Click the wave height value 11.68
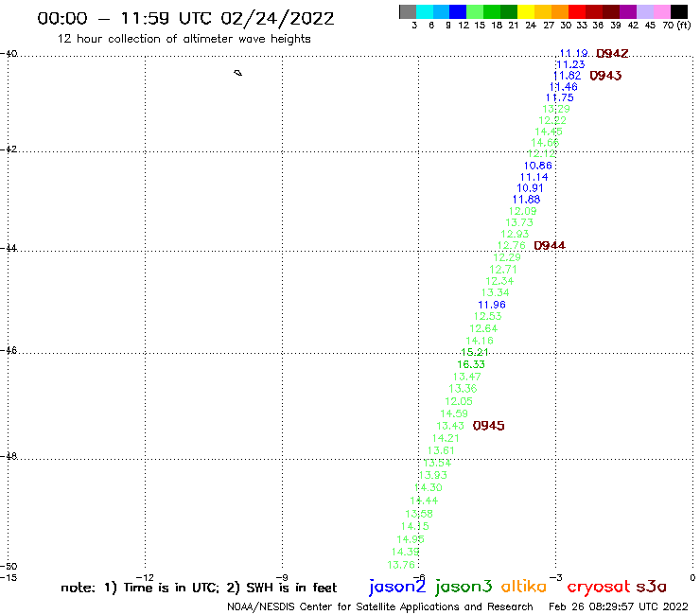The height and width of the screenshot is (615, 700). pos(526,200)
